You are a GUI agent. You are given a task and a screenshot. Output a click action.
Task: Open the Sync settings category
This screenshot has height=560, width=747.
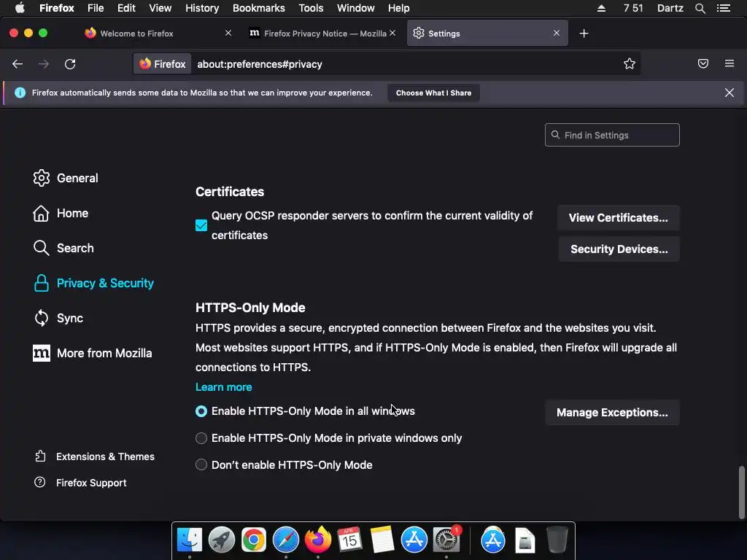tap(58, 318)
